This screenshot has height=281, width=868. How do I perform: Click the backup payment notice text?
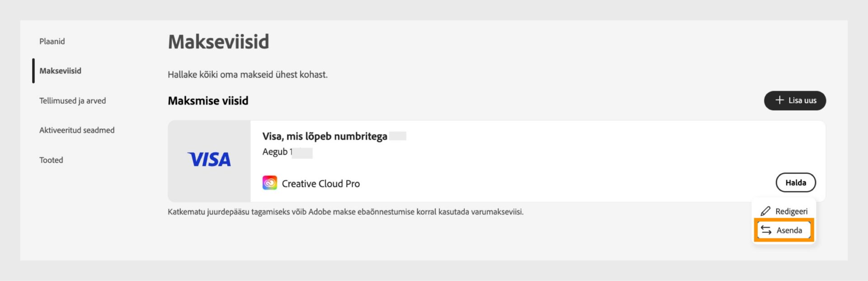[x=345, y=212]
